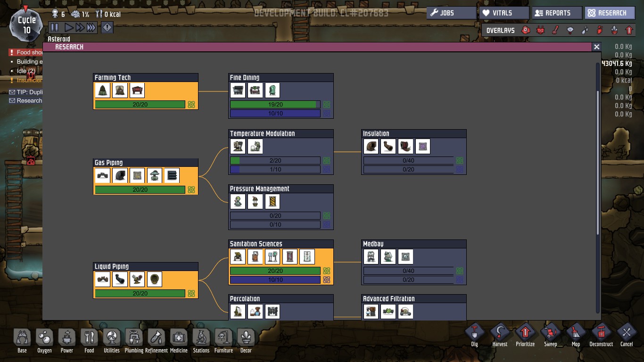Open the Decor build menu
This screenshot has height=362, width=644.
(x=246, y=341)
